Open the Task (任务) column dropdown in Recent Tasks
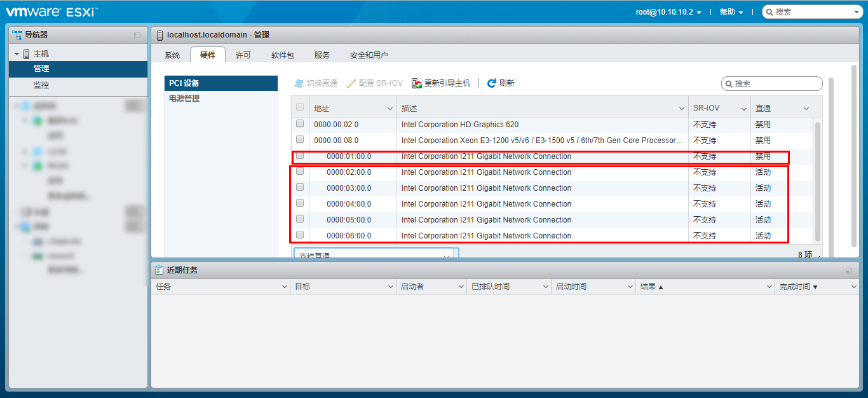This screenshot has width=868, height=398. pyautogui.click(x=284, y=287)
